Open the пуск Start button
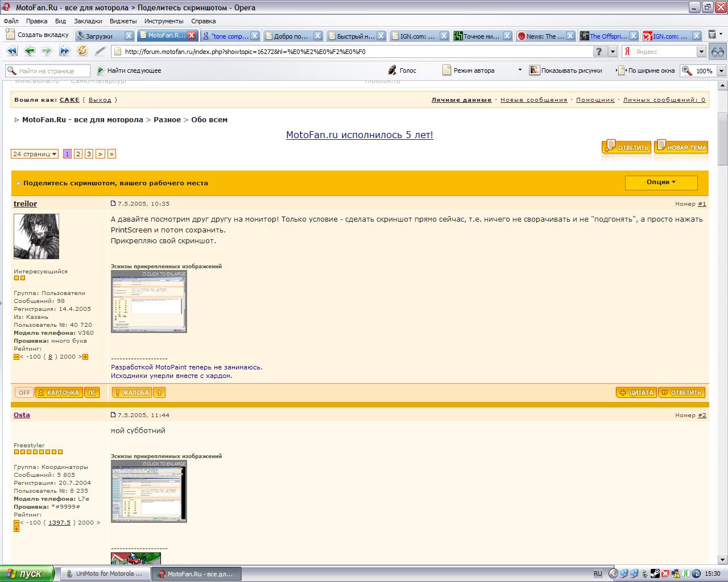The image size is (728, 582). coord(27,573)
